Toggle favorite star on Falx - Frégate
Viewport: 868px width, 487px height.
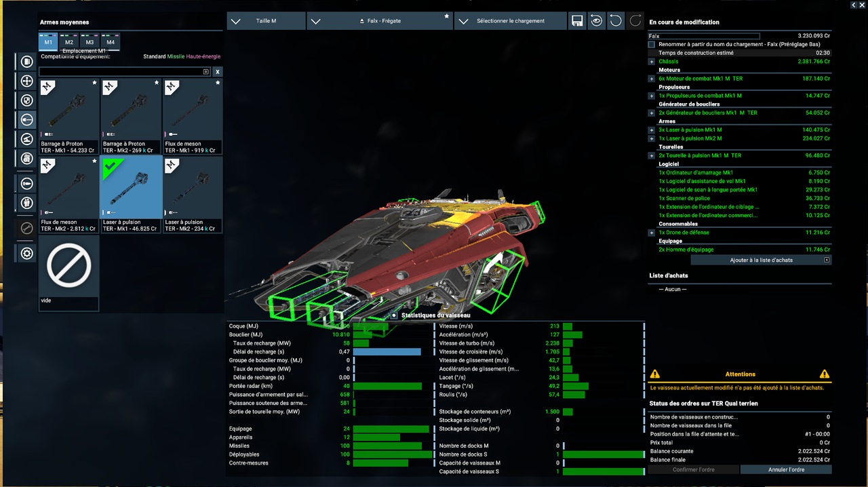coord(446,16)
